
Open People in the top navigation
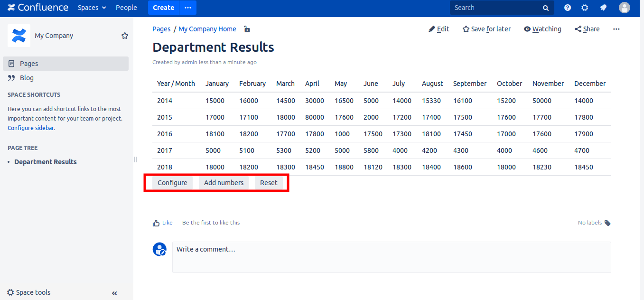126,8
